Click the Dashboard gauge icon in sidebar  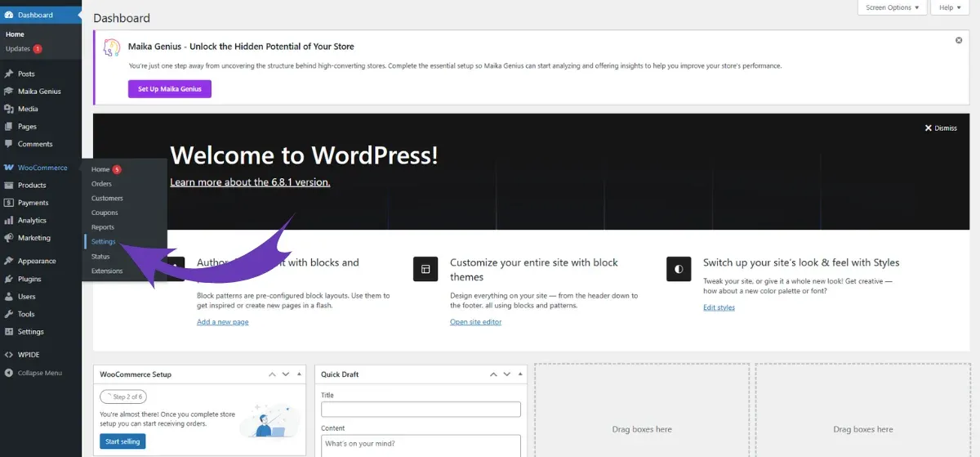point(9,15)
